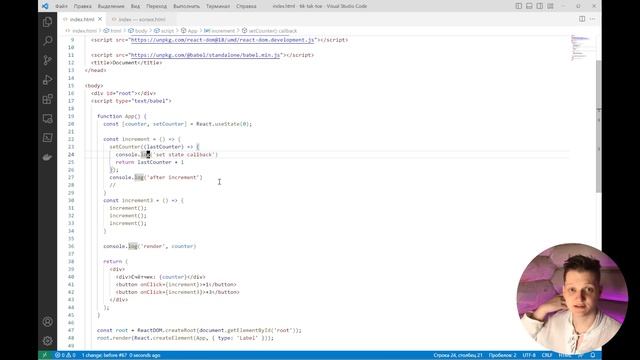This screenshot has height=360, width=640.
Task: Click cursor position 'Строка 24, столбец 21'
Action: pyautogui.click(x=458, y=355)
